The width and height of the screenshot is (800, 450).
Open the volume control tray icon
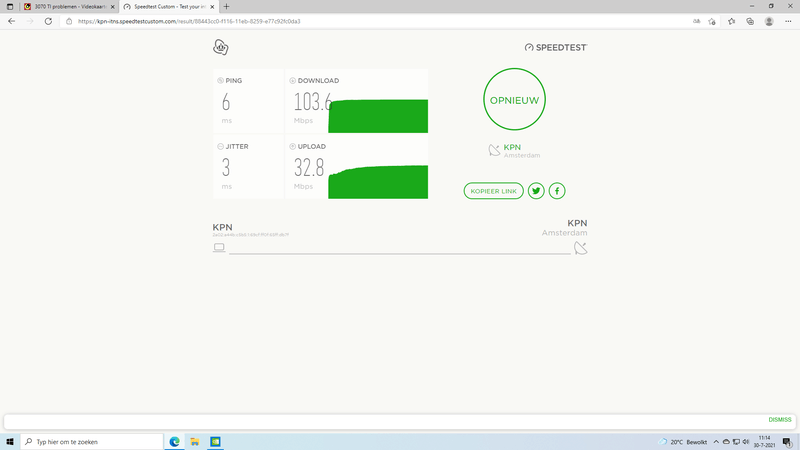click(745, 442)
